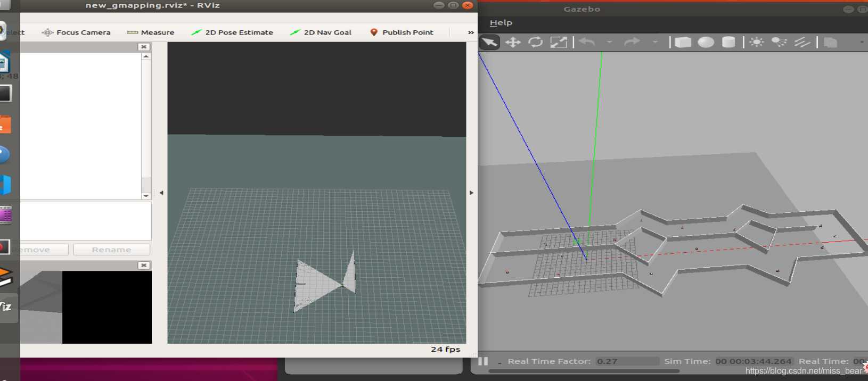Add a spot light in Gazebo
This screenshot has width=868, height=381.
click(779, 42)
